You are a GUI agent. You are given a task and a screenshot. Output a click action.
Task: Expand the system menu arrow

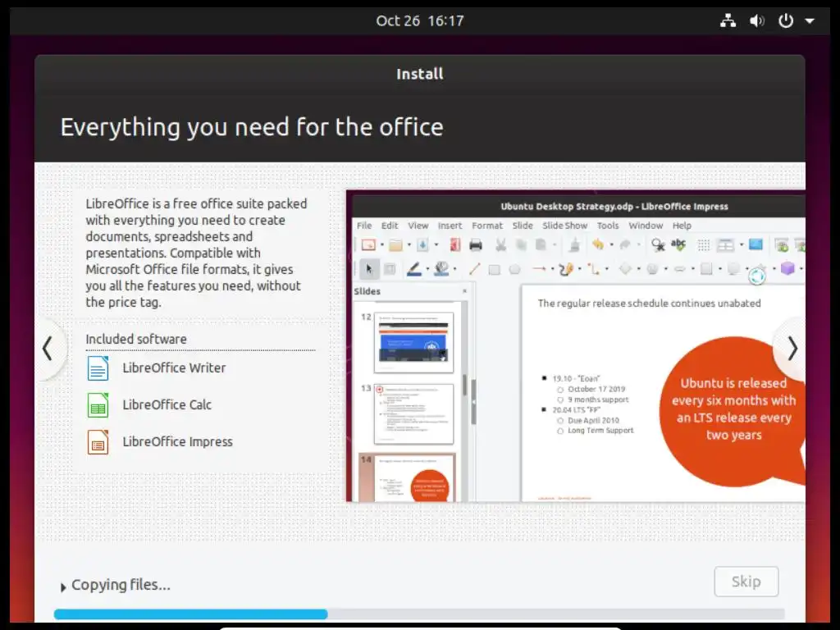point(810,21)
